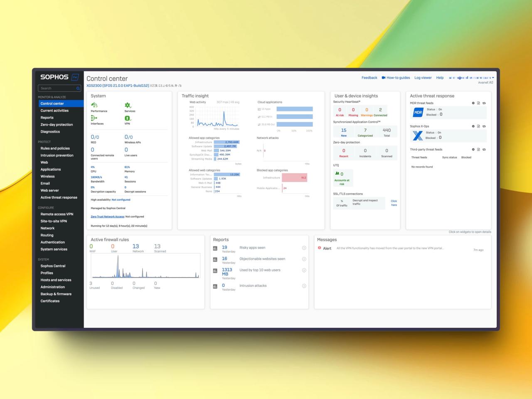This screenshot has height=399, width=532.
Task: Expand the Risky apps seen report
Action: point(304,248)
